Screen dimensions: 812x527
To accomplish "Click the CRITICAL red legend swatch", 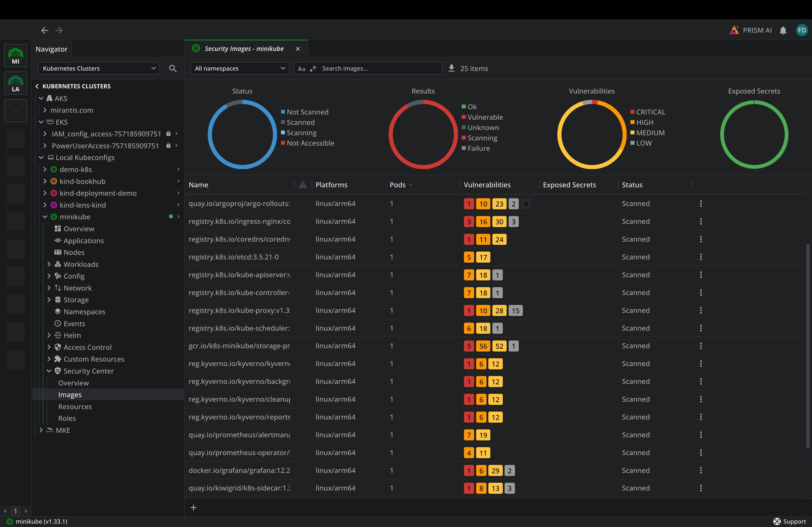I will [632, 112].
